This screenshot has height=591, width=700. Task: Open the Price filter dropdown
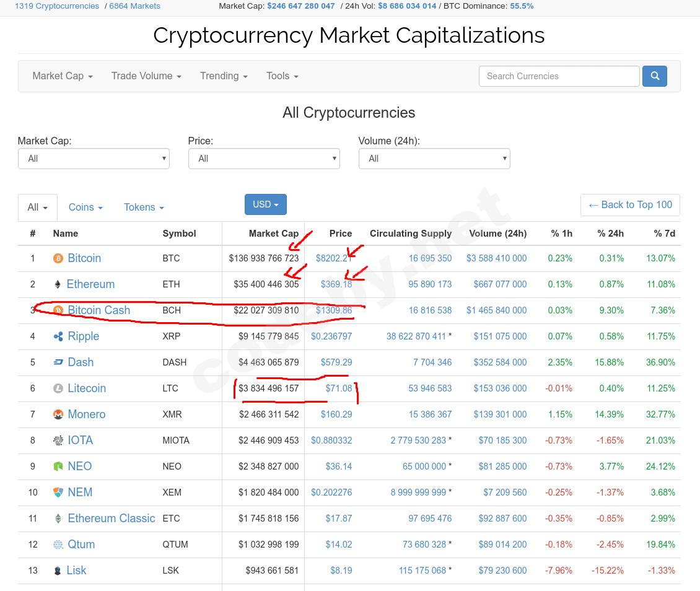click(x=264, y=159)
